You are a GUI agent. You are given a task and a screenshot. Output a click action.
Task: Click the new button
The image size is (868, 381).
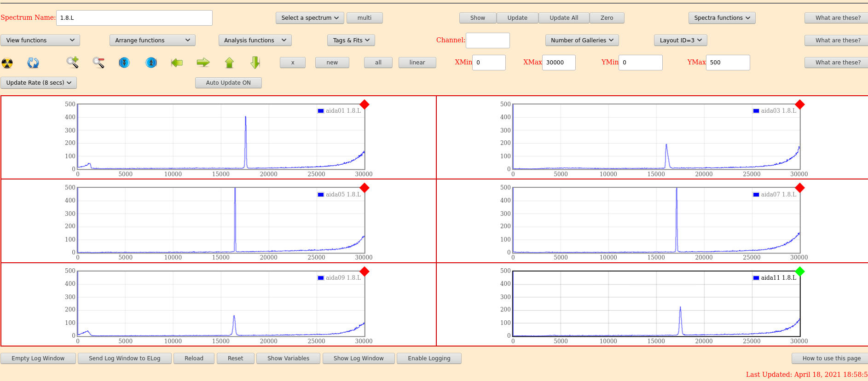pos(332,63)
